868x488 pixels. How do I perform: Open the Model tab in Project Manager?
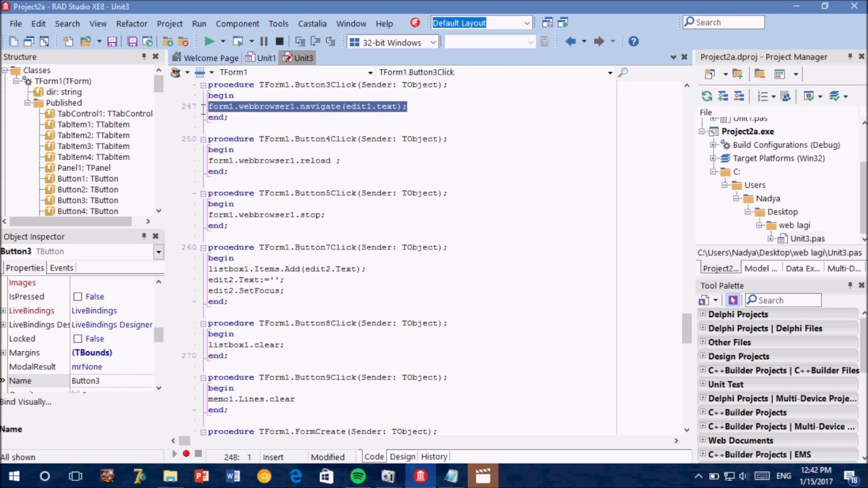[x=761, y=268]
